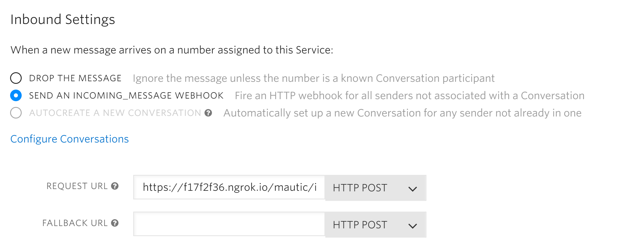Expand the Fallback URL method chevron

point(413,225)
